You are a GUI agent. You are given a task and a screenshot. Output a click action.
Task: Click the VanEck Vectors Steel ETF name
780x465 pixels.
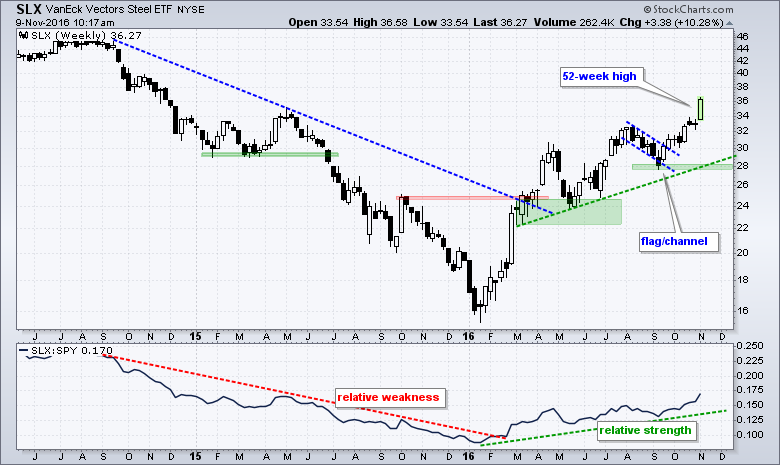coord(109,9)
